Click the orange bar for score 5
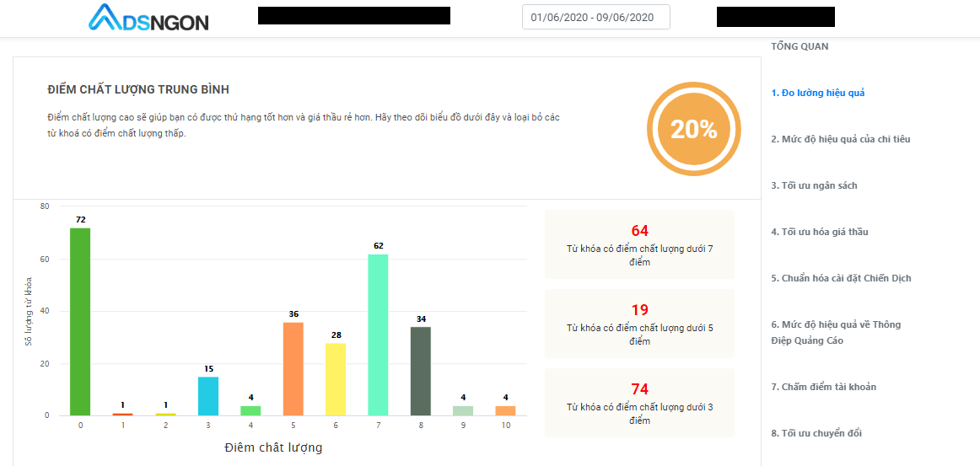The width and height of the screenshot is (980, 466). pos(293,368)
